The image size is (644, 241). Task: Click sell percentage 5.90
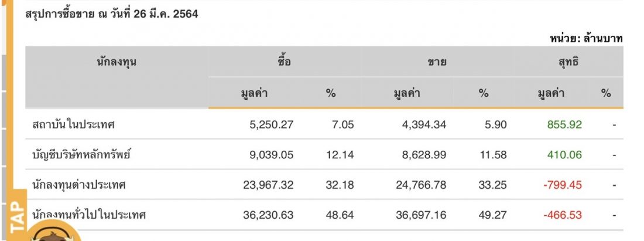click(496, 125)
